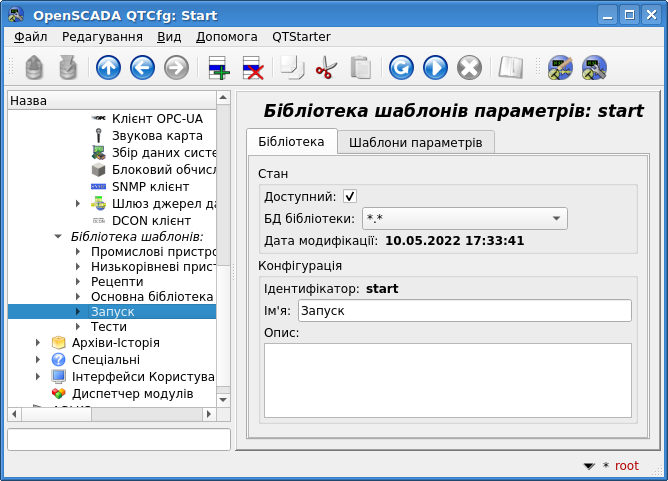Screen dimensions: 668x481
Task: Start periodic update with the play icon
Action: [435, 67]
